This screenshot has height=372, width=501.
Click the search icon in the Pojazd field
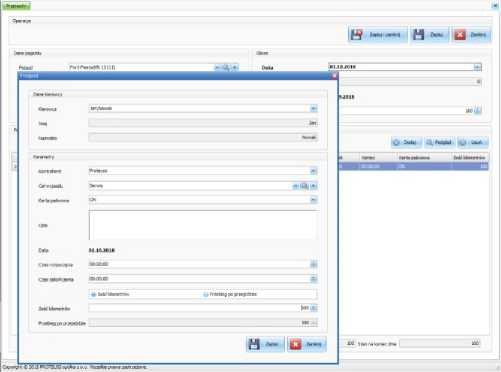pyautogui.click(x=226, y=68)
